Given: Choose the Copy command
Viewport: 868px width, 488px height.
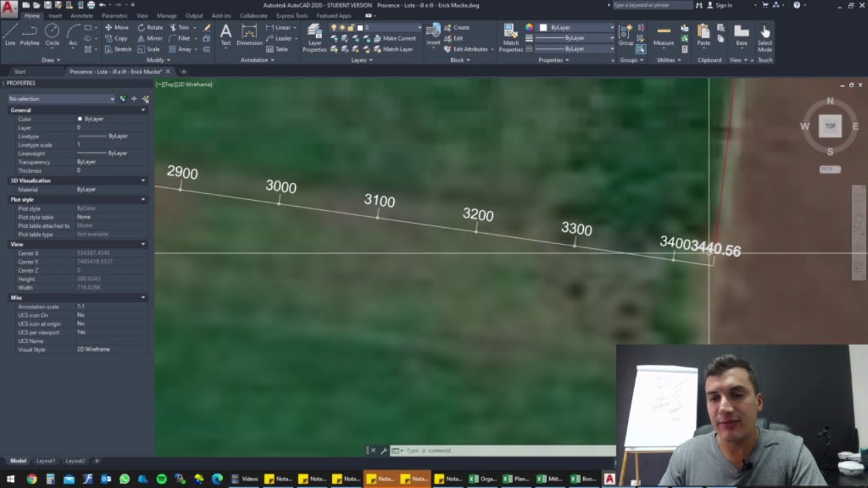Looking at the screenshot, I should point(117,39).
